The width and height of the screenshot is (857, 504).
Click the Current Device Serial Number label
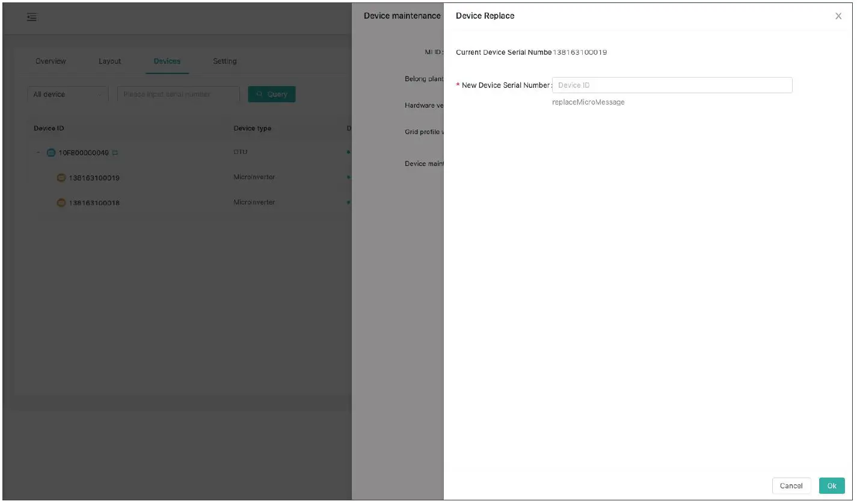[x=504, y=52]
